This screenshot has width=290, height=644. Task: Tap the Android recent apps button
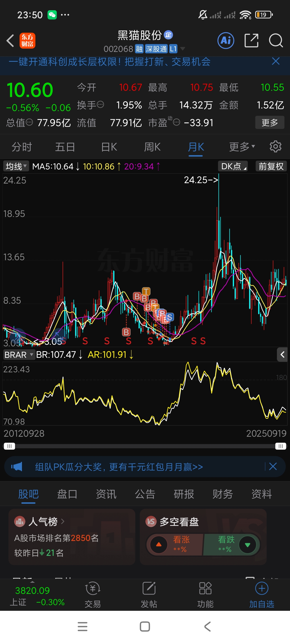82,626
